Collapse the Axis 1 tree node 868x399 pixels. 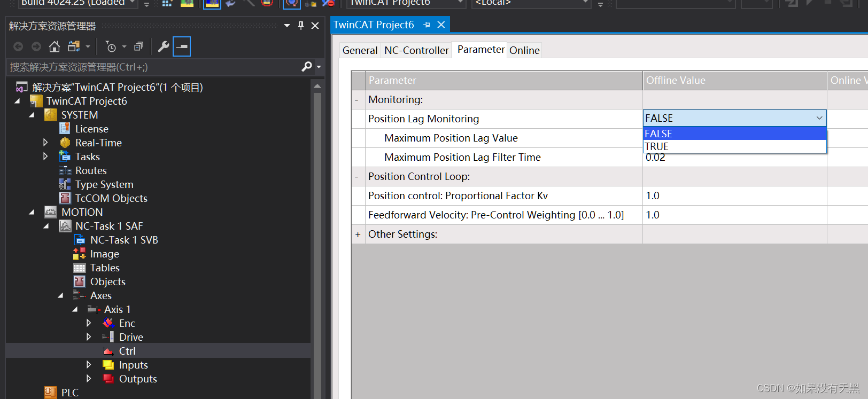click(75, 309)
